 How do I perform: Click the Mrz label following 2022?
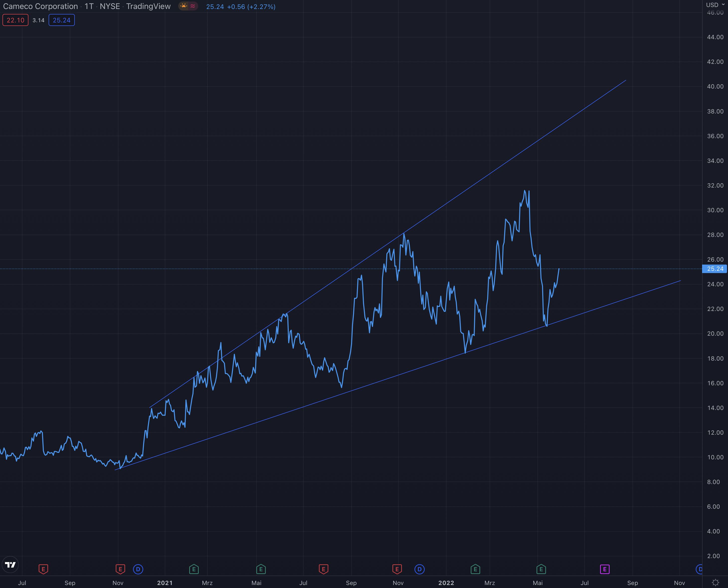point(490,583)
